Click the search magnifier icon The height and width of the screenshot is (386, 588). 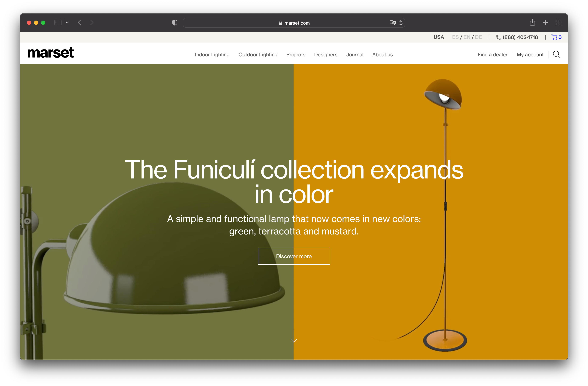[x=556, y=54]
